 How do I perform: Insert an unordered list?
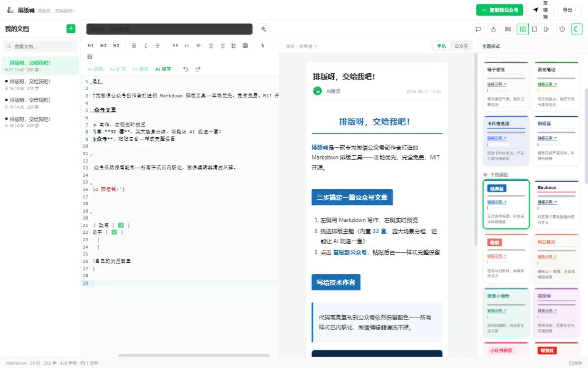click(x=211, y=46)
